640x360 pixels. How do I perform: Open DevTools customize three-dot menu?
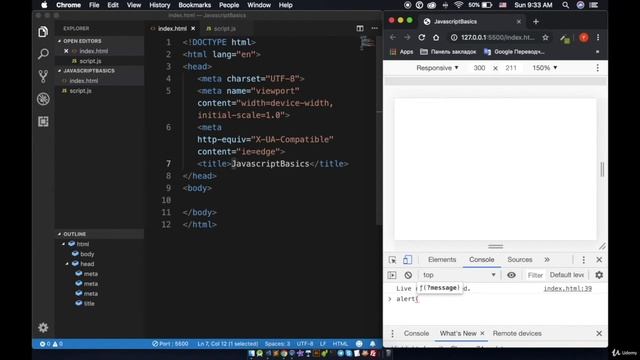coord(584,260)
